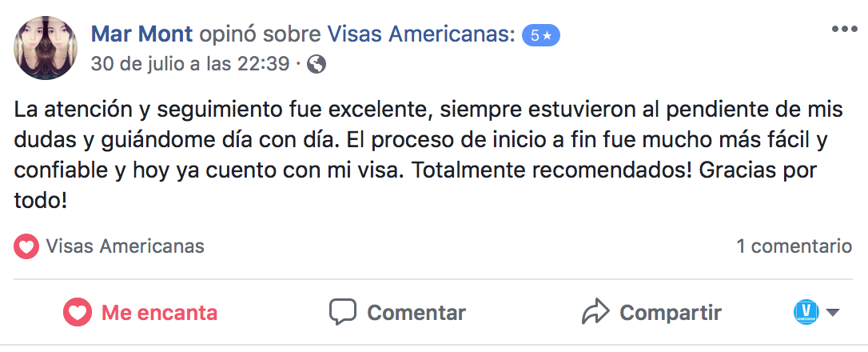Click the globe public privacy icon
Viewport: 868px width, 352px height.
(317, 64)
